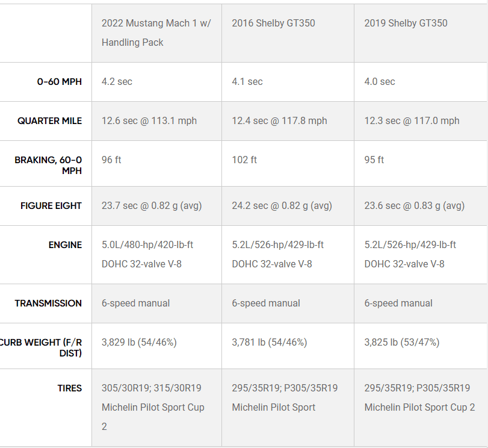488x448 pixels.
Task: Click the BRAKING, 60-0 MPH row label
Action: [x=48, y=165]
